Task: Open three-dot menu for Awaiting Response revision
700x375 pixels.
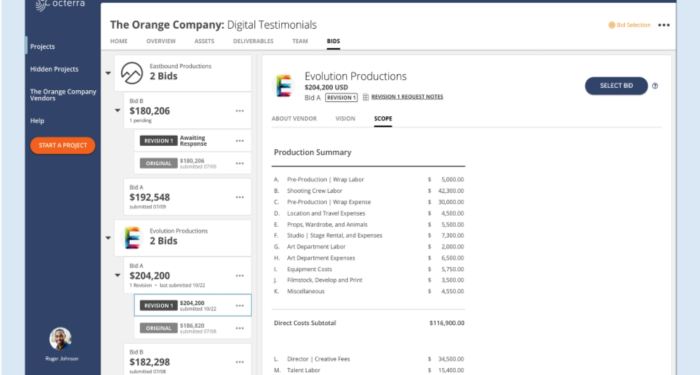Action: [x=240, y=141]
